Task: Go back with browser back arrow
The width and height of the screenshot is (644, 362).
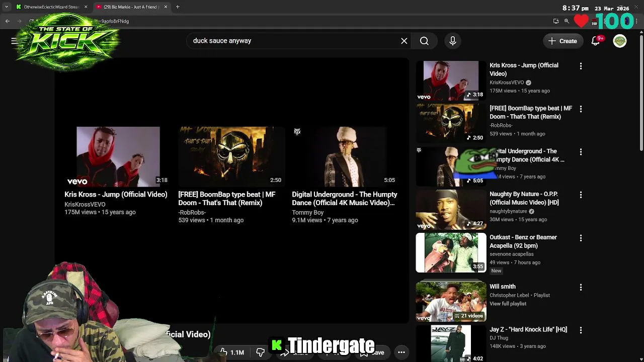Action: pyautogui.click(x=8, y=21)
